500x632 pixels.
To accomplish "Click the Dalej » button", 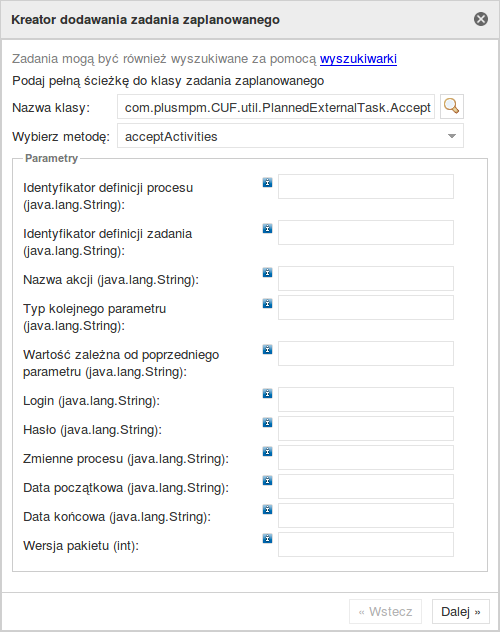I will [x=461, y=612].
